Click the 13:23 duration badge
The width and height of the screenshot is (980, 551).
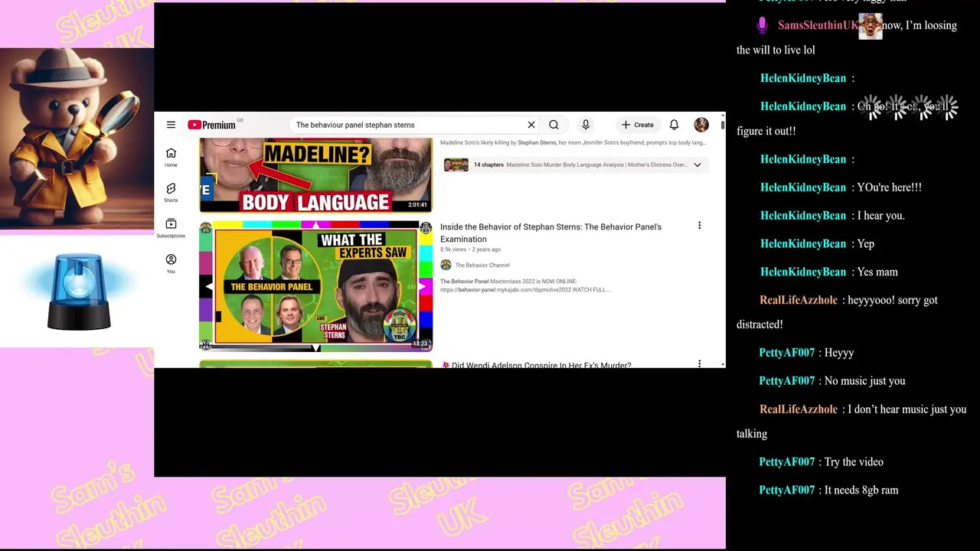pos(420,344)
